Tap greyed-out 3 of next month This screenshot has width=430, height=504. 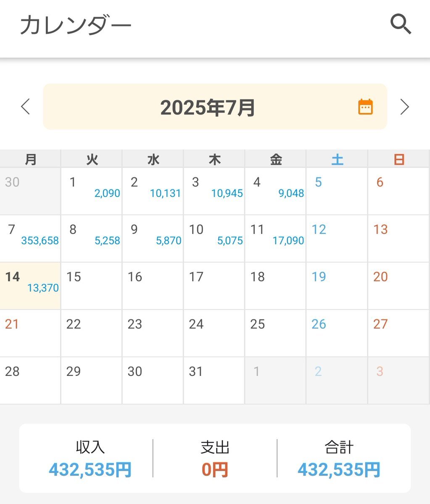(x=398, y=381)
